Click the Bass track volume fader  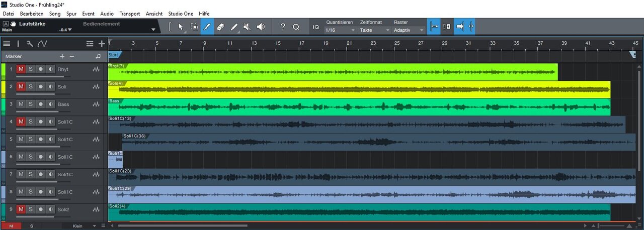(x=43, y=112)
